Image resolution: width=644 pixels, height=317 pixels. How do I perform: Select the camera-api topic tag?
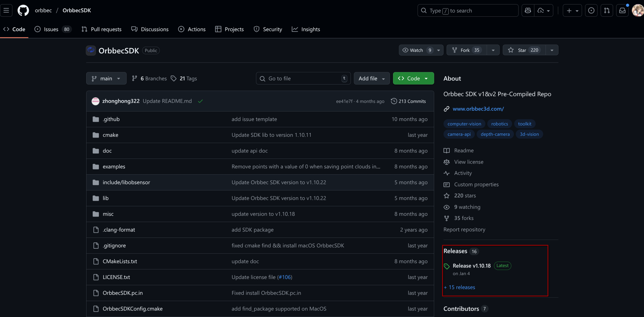(x=459, y=134)
